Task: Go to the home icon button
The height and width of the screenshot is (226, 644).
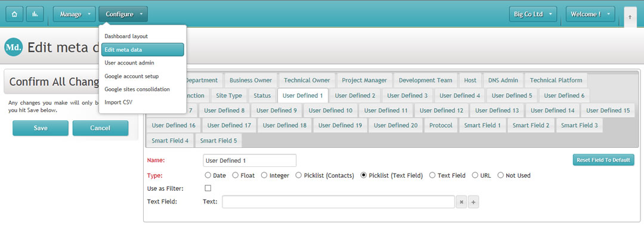Action: [x=14, y=14]
